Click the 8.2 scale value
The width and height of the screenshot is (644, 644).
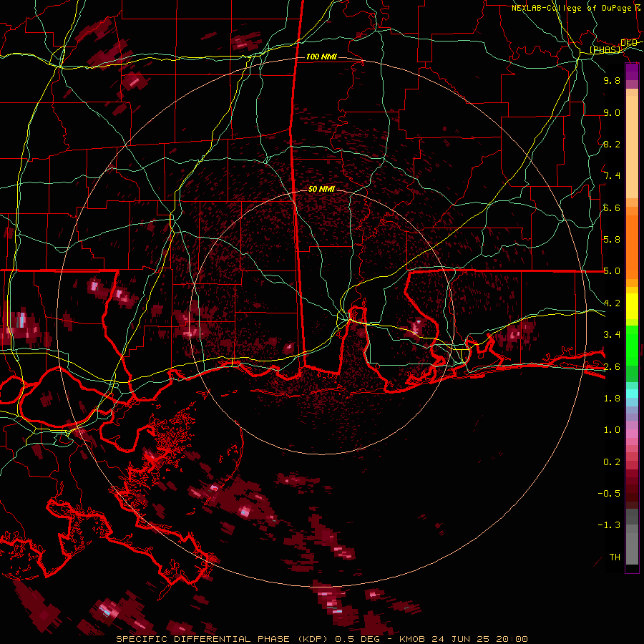(612, 144)
